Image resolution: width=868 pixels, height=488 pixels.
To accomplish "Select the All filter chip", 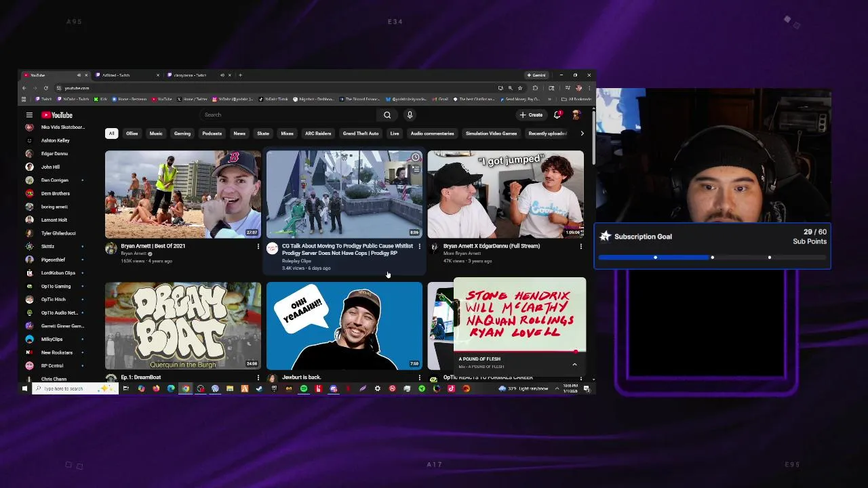I will coord(111,134).
